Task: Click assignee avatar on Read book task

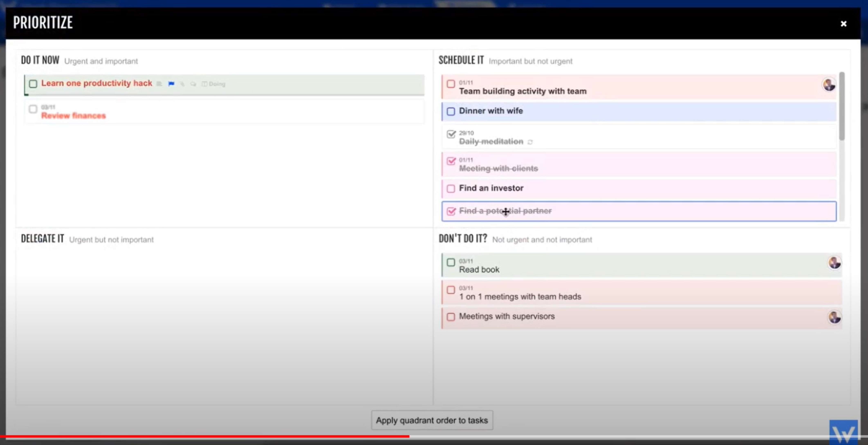Action: [834, 263]
